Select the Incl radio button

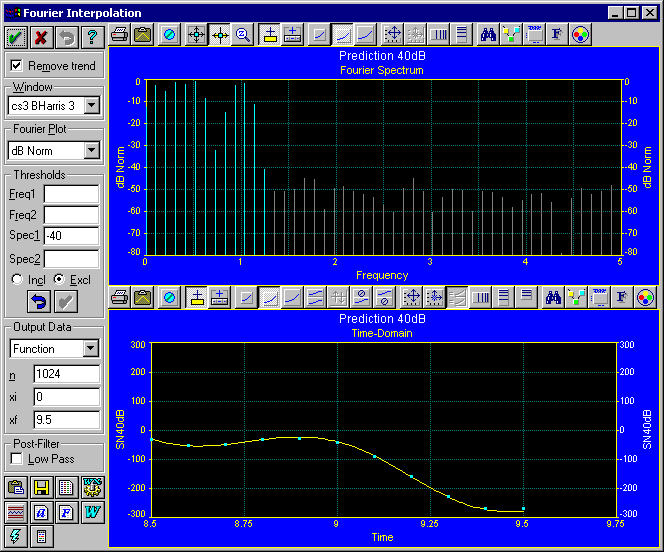(16, 279)
